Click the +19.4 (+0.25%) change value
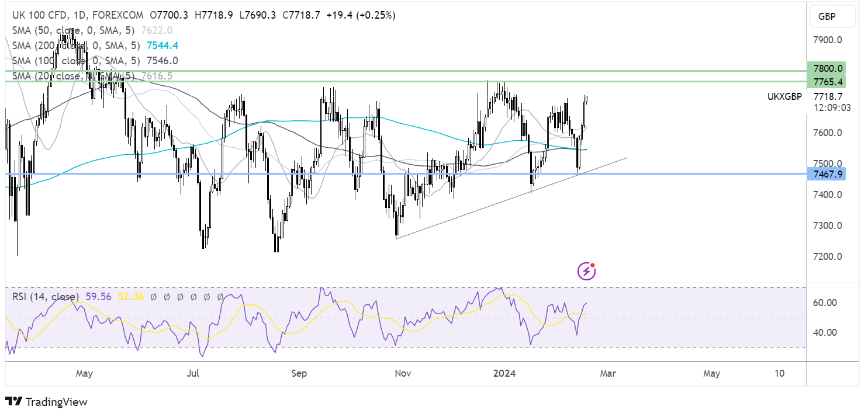The height and width of the screenshot is (417, 868). pyautogui.click(x=362, y=16)
